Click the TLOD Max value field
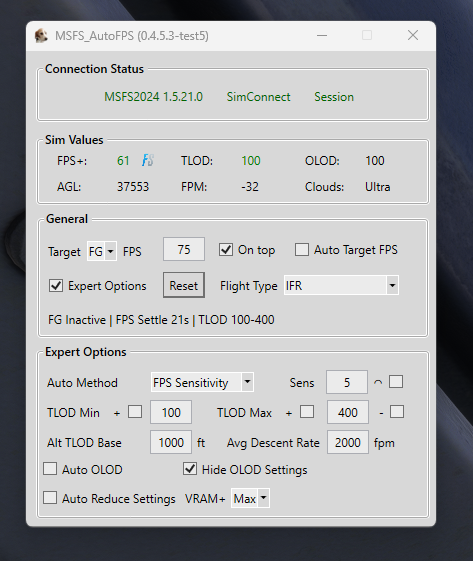 (348, 412)
